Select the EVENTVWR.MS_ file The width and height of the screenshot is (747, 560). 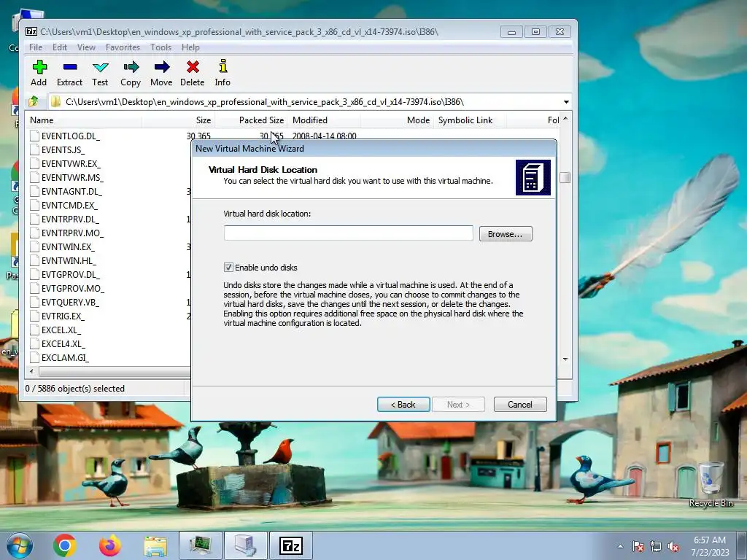[x=72, y=177]
